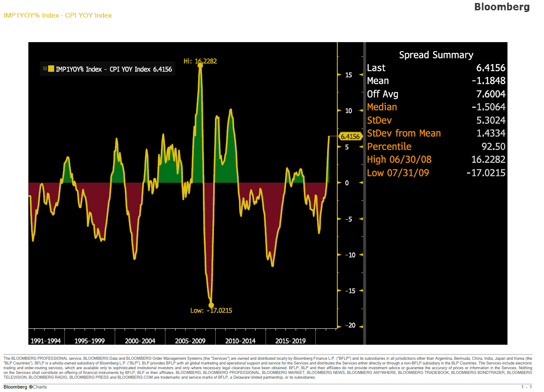Click the Low: -17.0215 trough marker label
This screenshot has width=544, height=392.
(211, 310)
